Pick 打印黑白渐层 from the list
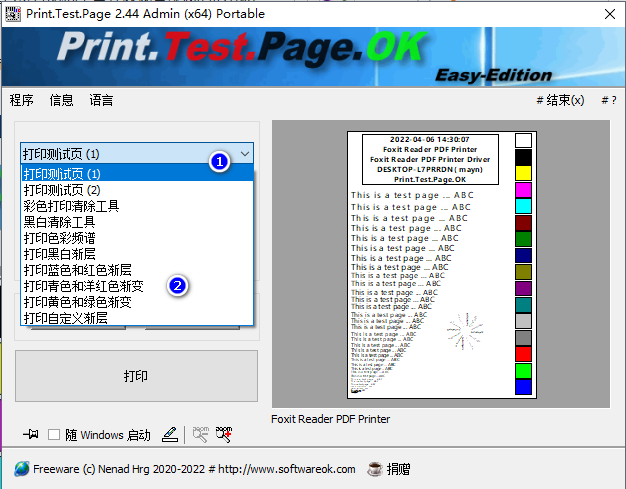 137,254
